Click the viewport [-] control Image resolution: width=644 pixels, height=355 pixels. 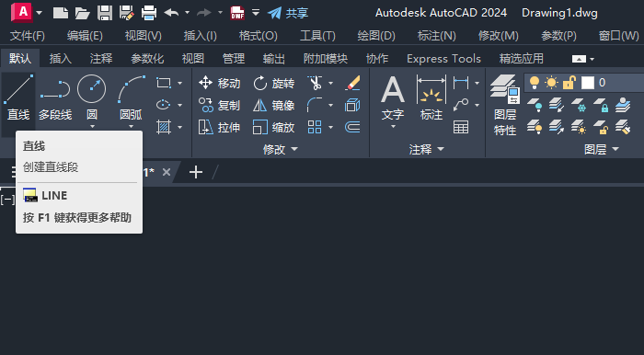(x=7, y=200)
